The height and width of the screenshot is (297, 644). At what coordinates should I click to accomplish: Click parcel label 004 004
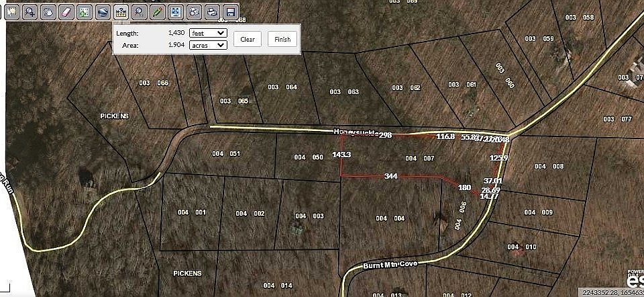[x=390, y=218]
